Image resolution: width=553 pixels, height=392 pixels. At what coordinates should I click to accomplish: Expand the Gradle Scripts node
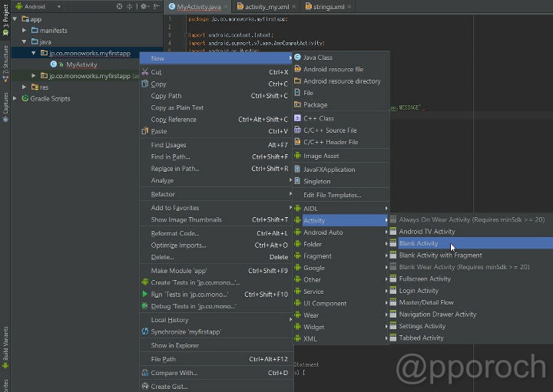15,98
